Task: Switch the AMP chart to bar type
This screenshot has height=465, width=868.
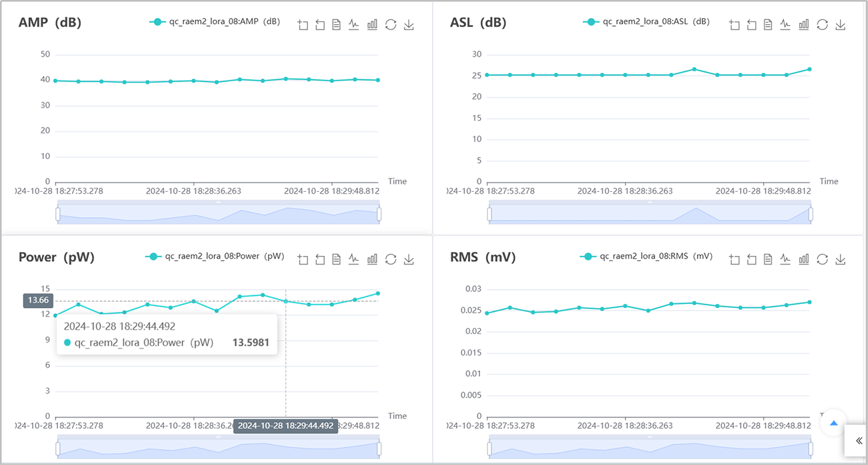Action: 372,25
